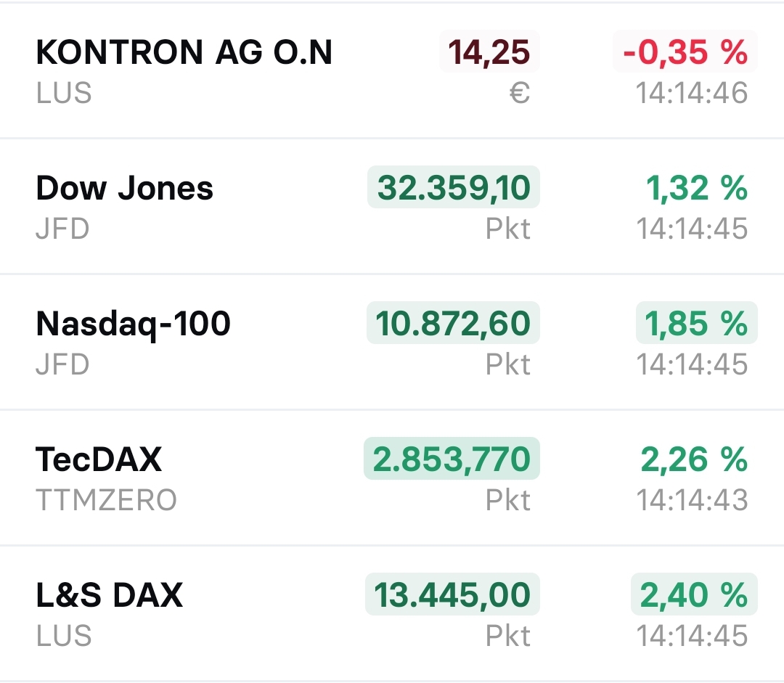
Task: Tap the JFD label under Dow Jones
Action: click(x=62, y=229)
